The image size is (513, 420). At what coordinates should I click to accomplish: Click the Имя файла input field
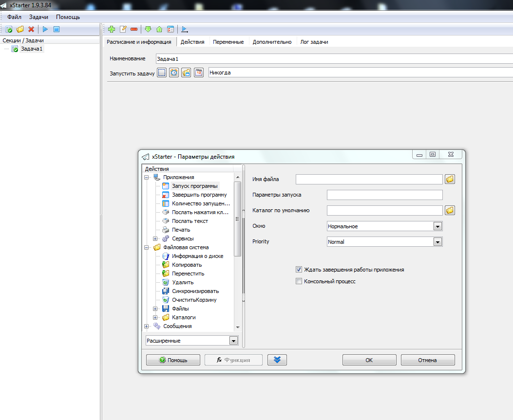pos(369,179)
